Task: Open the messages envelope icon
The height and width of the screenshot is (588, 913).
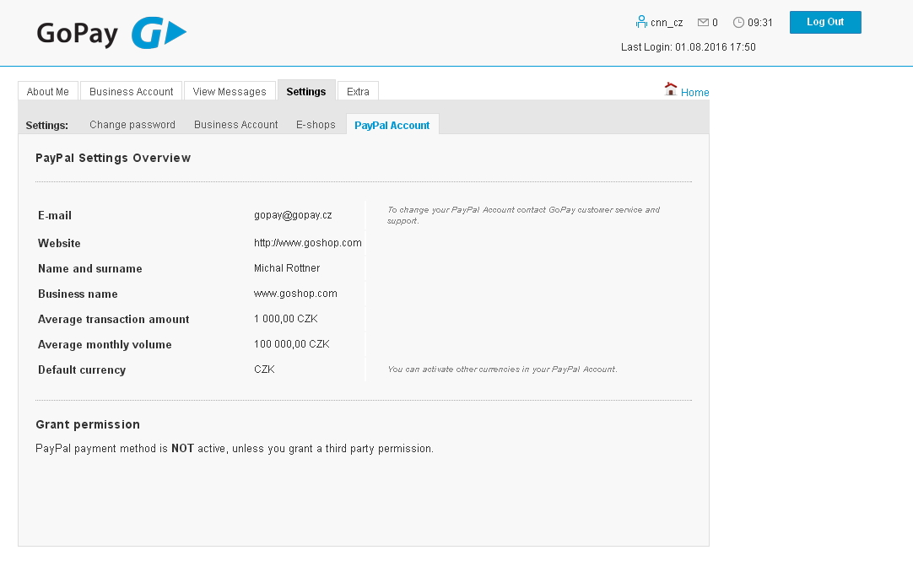Action: coord(703,23)
